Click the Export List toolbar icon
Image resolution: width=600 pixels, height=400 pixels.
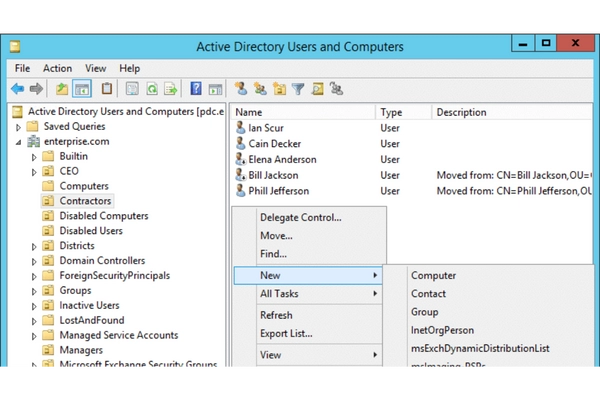pyautogui.click(x=171, y=89)
